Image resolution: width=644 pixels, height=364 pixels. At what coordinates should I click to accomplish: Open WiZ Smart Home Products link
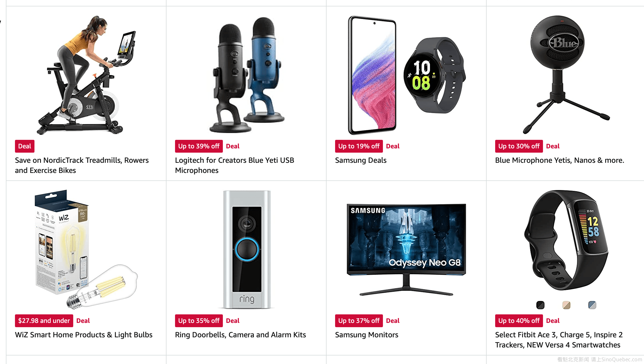tap(84, 335)
